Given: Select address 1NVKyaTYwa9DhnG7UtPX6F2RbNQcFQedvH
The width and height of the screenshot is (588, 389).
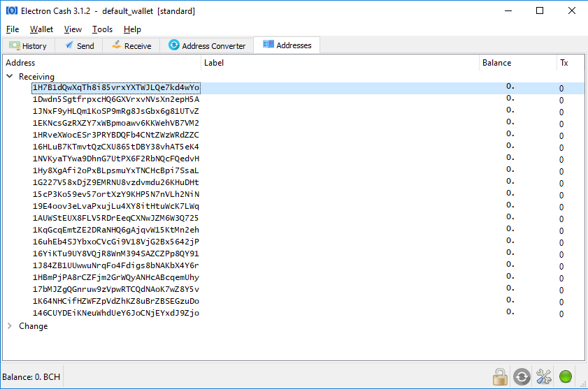Looking at the screenshot, I should (116, 159).
